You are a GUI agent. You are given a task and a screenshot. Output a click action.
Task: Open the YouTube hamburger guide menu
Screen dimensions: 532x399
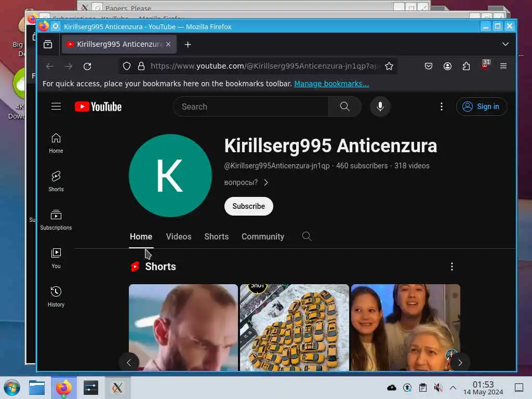point(56,107)
